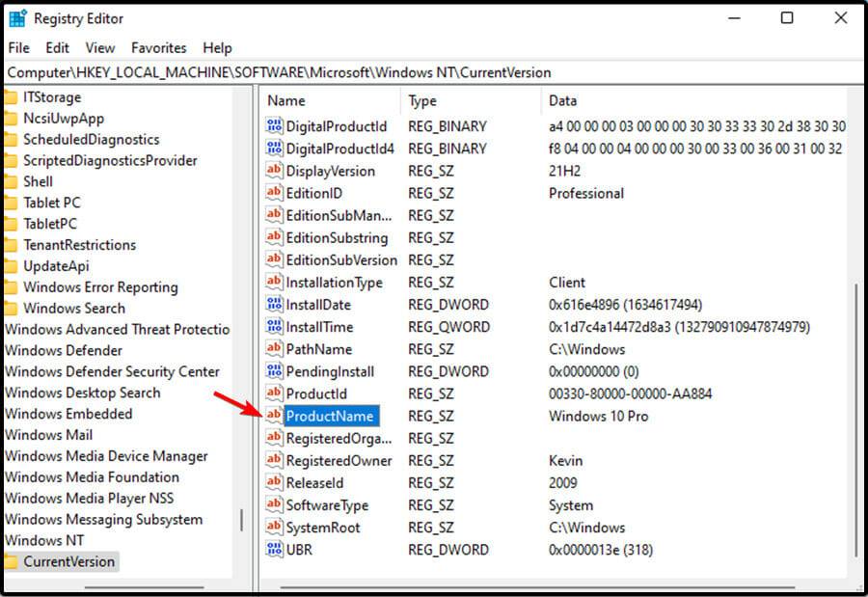The width and height of the screenshot is (868, 597).
Task: Select the ScheduledDiagnostics key
Action: [91, 140]
